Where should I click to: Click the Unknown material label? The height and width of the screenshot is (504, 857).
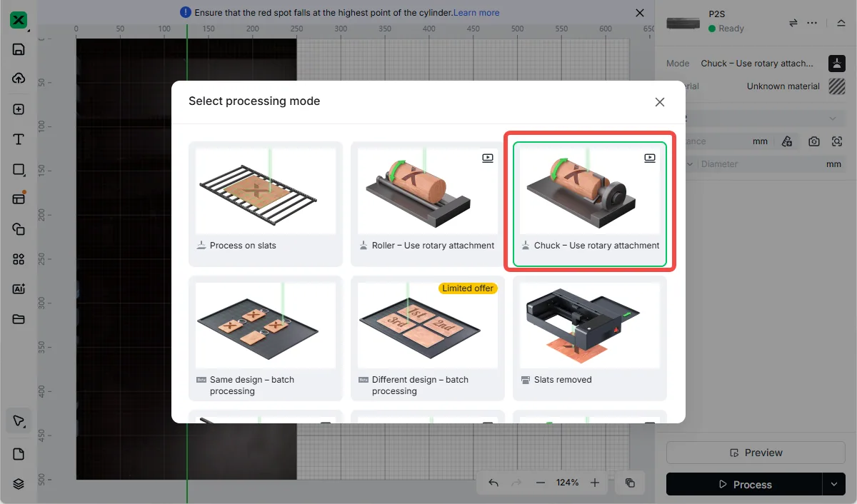(x=783, y=86)
